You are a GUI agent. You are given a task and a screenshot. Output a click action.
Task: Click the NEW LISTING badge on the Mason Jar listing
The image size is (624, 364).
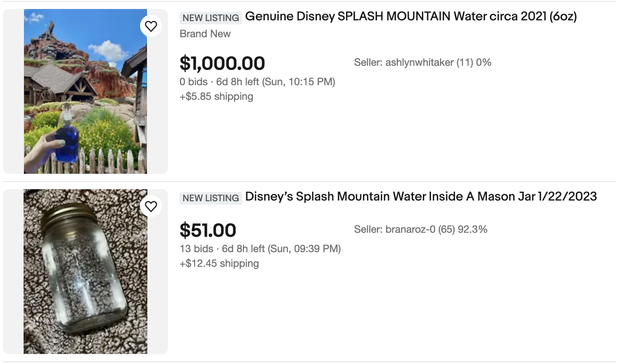pyautogui.click(x=211, y=198)
